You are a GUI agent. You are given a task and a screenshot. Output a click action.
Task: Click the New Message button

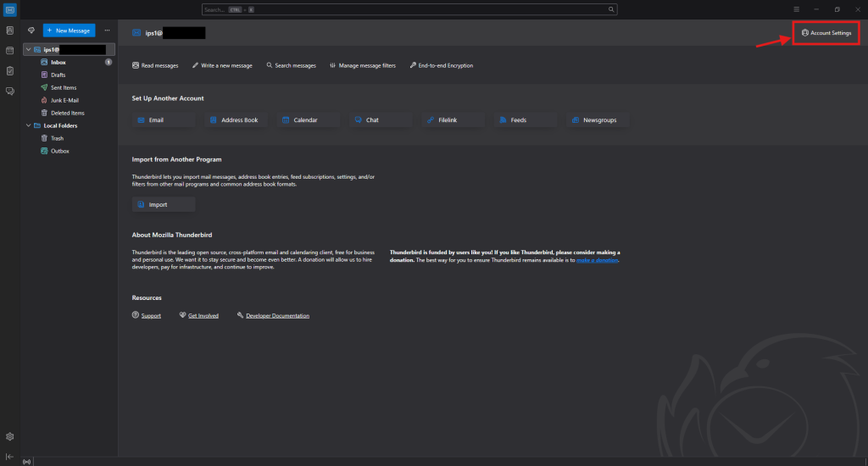(x=69, y=31)
